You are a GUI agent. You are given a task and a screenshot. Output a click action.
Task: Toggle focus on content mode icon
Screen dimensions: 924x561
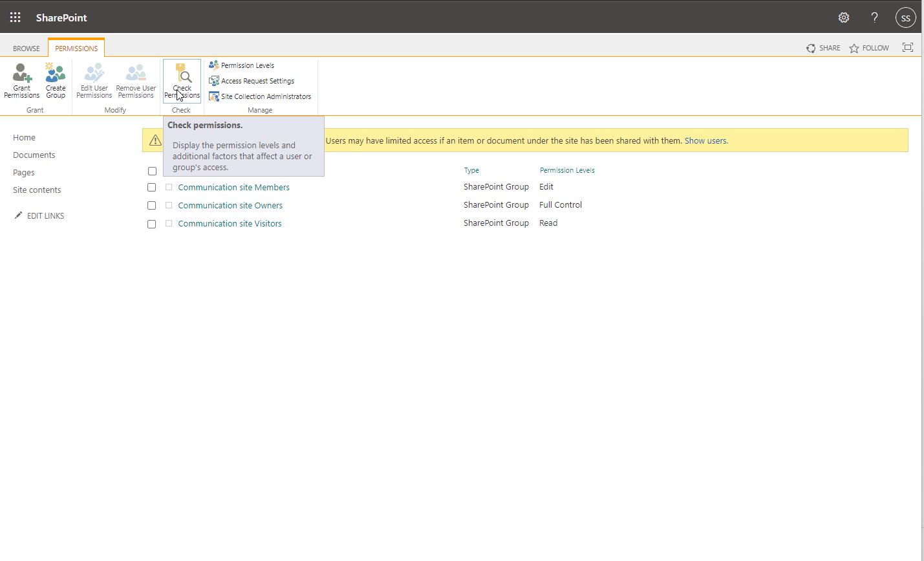908,47
